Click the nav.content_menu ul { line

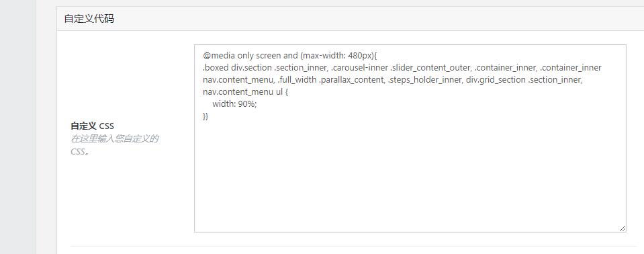point(246,92)
